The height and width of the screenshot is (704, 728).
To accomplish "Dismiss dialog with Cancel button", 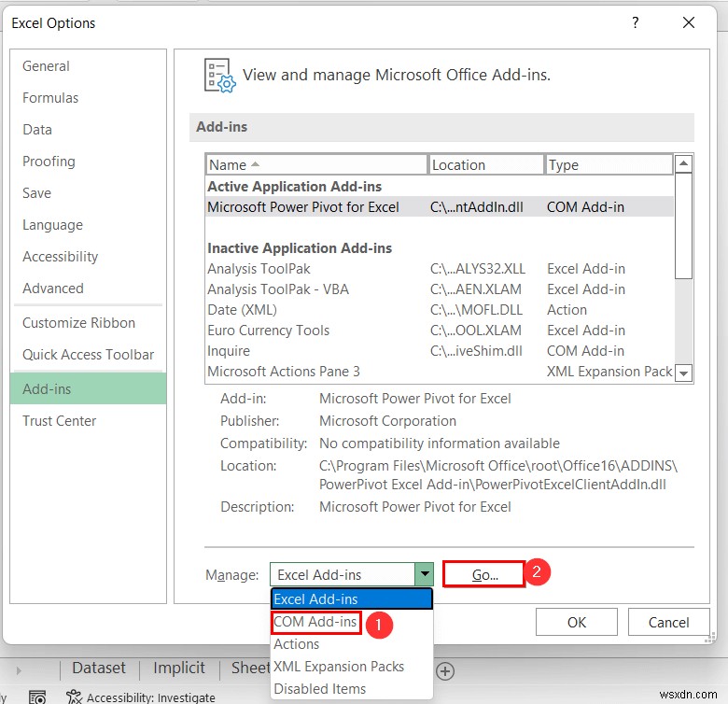I will click(x=668, y=622).
